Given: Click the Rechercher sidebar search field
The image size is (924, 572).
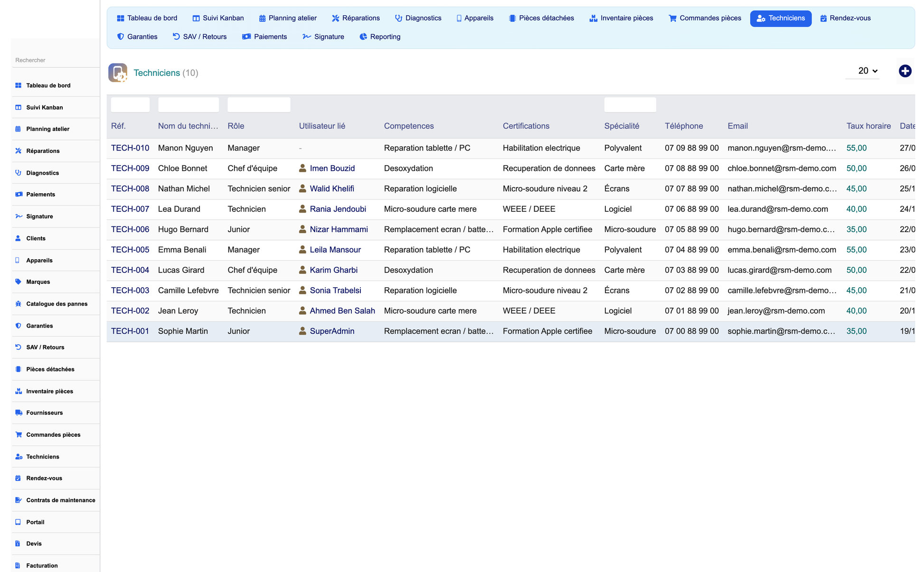Looking at the screenshot, I should point(55,60).
